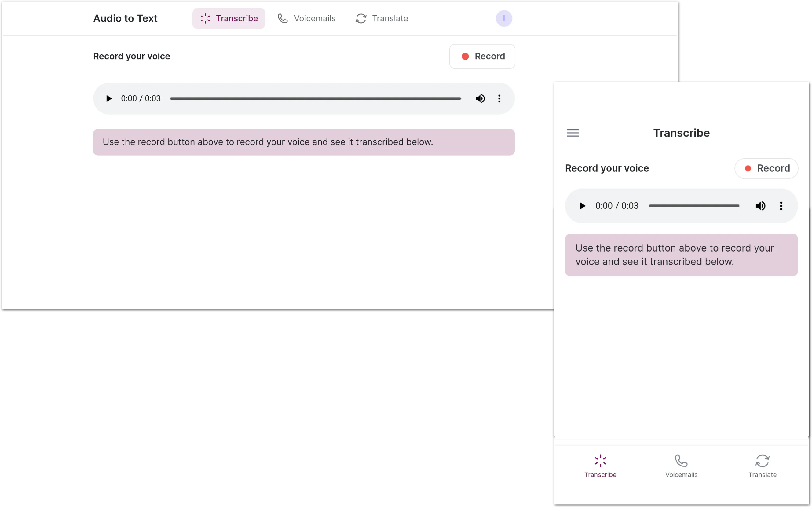Switch to the Voicemails tab
The image size is (812, 508).
point(307,18)
